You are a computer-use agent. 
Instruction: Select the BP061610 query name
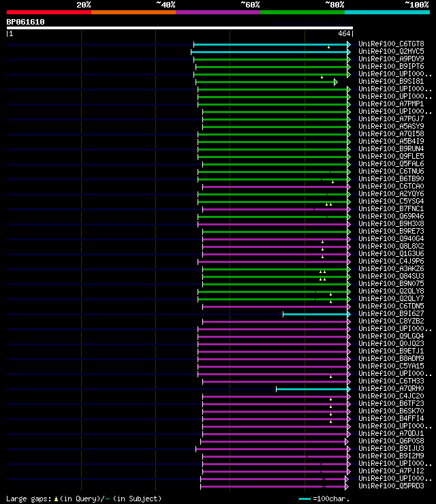click(x=25, y=22)
